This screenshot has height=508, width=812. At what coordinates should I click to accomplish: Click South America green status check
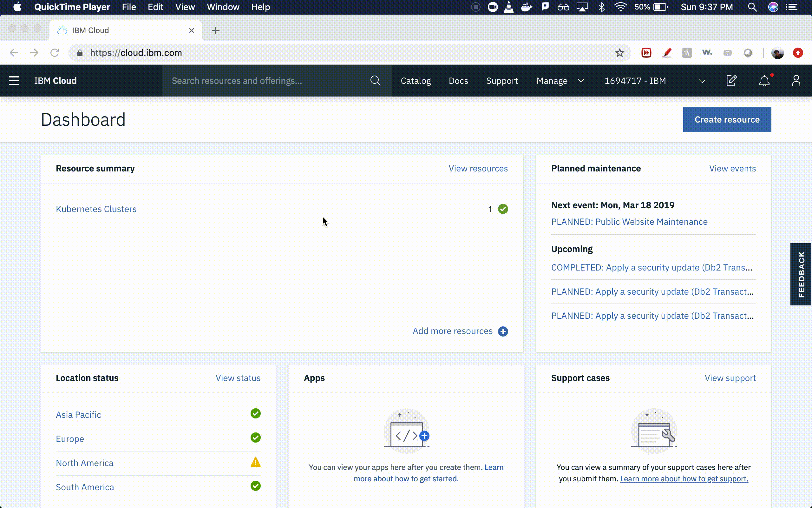(256, 486)
